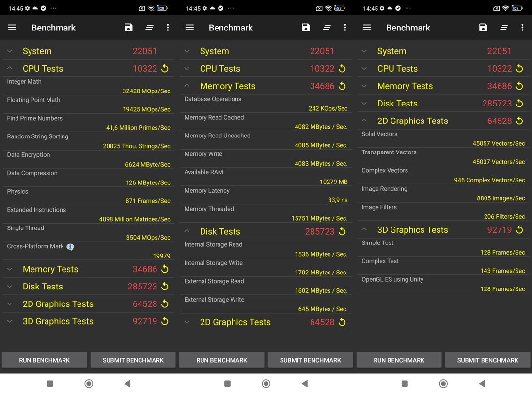Screen dimensions: 532x394
Task: Rerun Memory Tests in middle screen
Action: point(343,86)
